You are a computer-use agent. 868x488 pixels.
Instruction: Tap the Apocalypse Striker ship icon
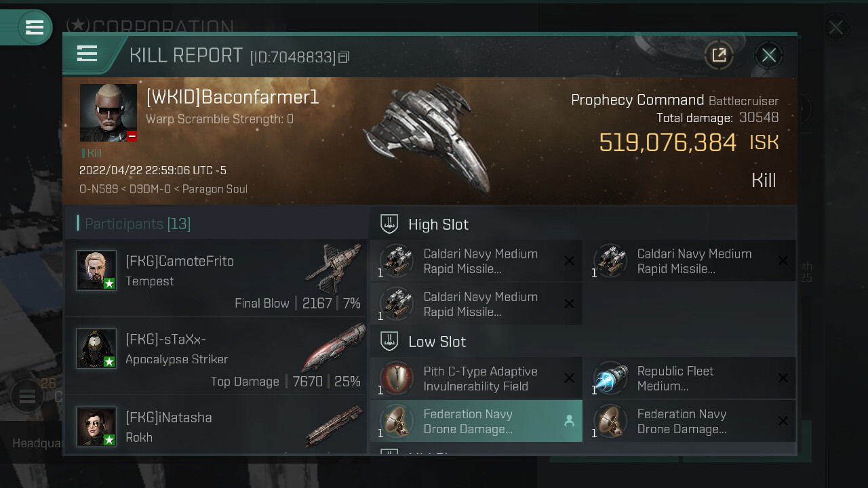pyautogui.click(x=334, y=347)
